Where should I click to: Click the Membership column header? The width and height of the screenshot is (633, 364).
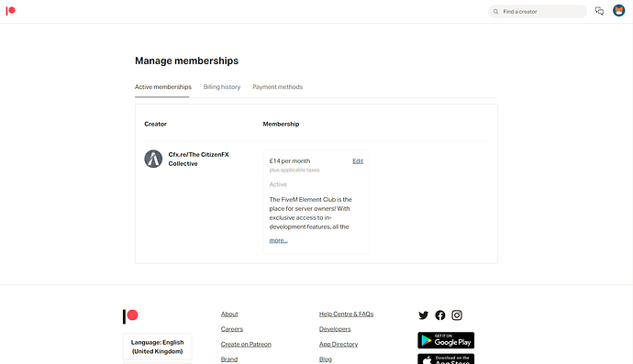pos(281,124)
